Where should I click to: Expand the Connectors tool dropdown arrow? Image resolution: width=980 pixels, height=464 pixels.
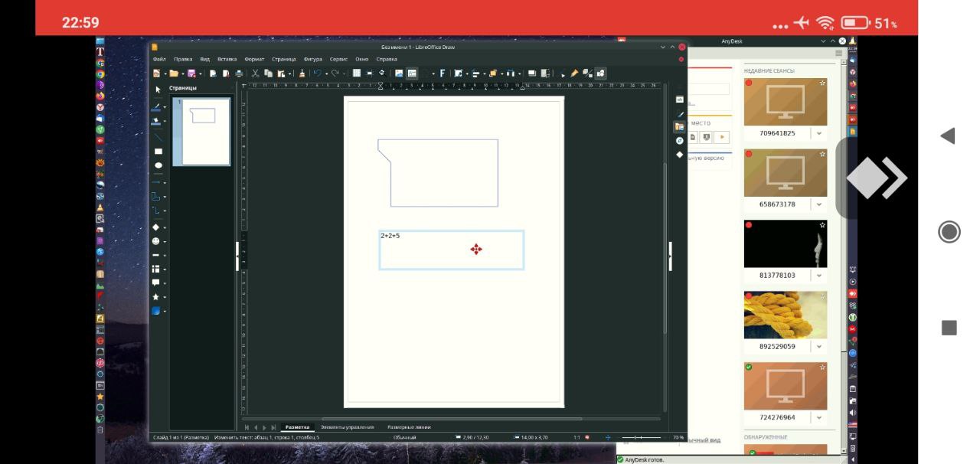coord(165,211)
